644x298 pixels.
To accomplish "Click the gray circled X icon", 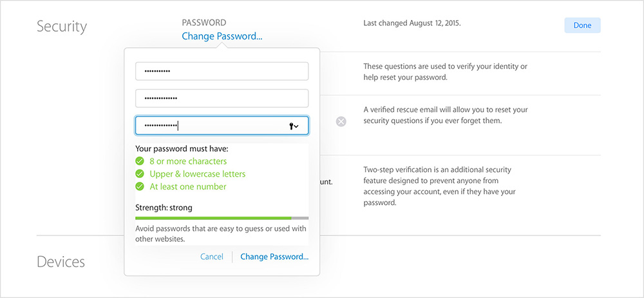I will [x=341, y=121].
